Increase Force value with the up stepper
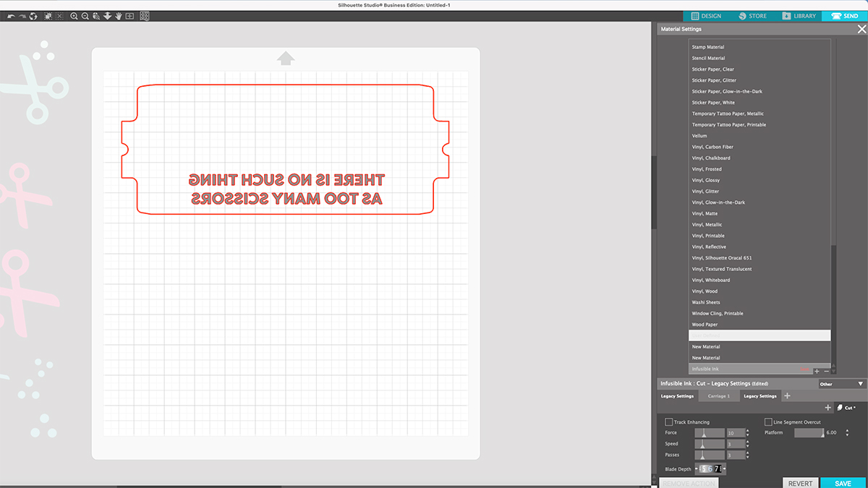The height and width of the screenshot is (488, 868). tap(748, 430)
